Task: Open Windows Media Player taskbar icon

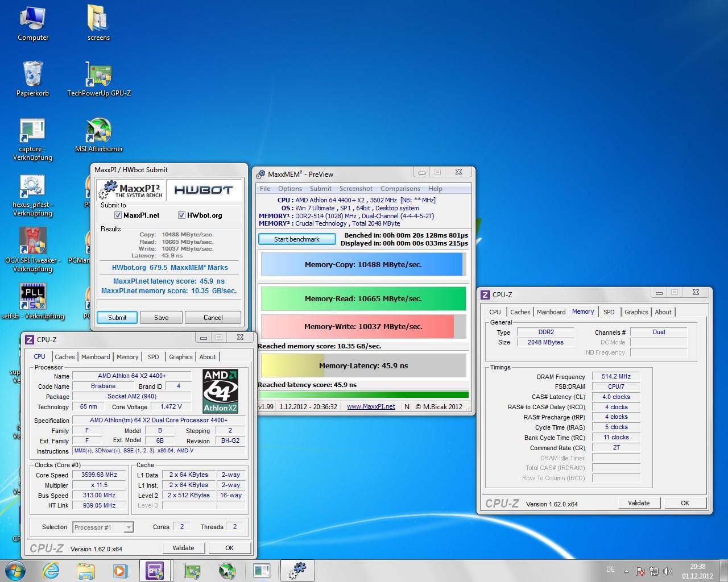Action: 121,571
